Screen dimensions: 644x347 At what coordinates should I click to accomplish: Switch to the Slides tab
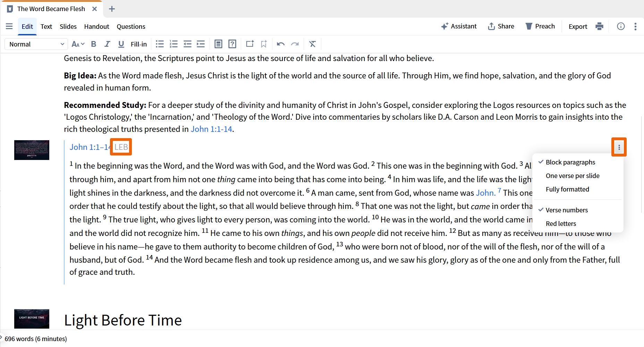tap(68, 26)
